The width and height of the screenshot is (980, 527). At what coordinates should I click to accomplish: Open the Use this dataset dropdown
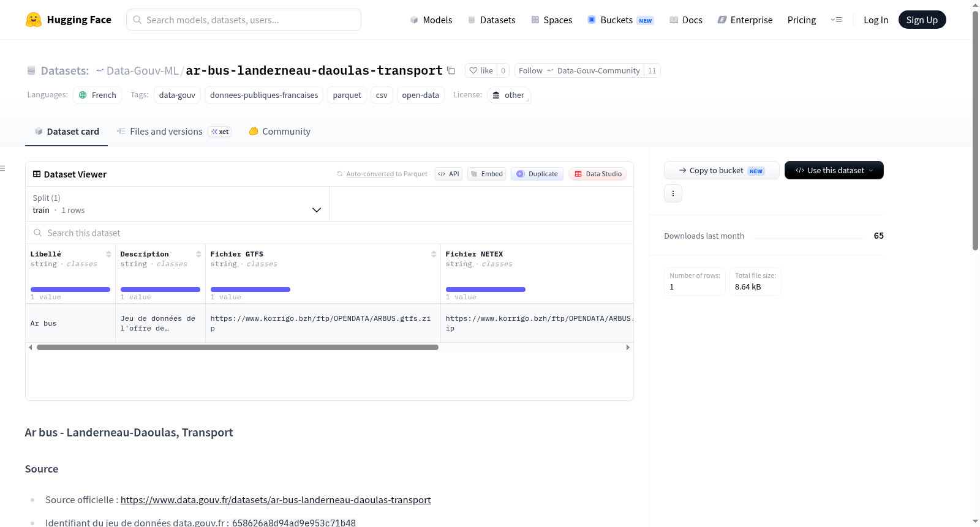[834, 170]
